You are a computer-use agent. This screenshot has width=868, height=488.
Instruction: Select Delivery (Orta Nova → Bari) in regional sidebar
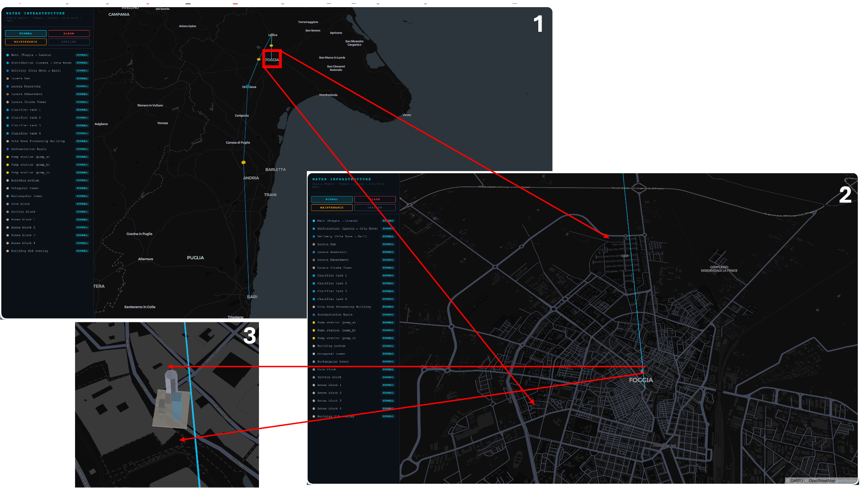tap(47, 71)
